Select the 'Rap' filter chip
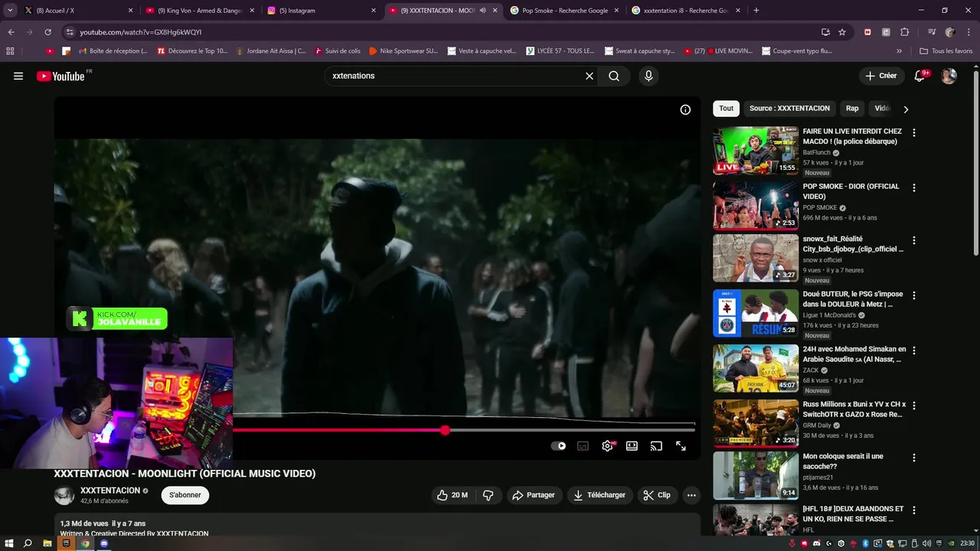Viewport: 980px width, 551px height. tap(852, 109)
